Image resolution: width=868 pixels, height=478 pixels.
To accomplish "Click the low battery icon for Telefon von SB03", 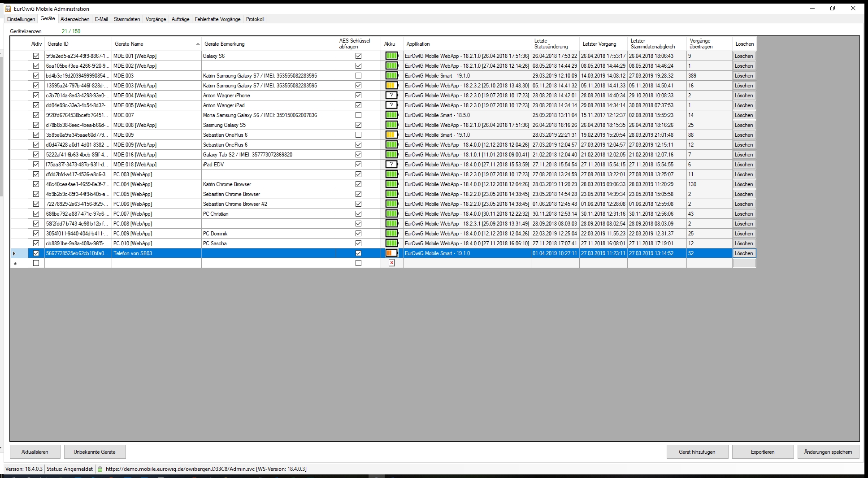I will 391,253.
